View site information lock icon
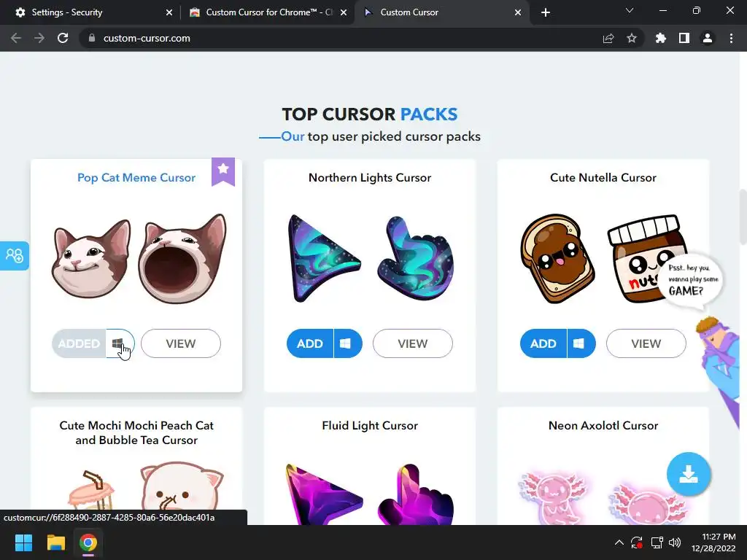 click(92, 38)
